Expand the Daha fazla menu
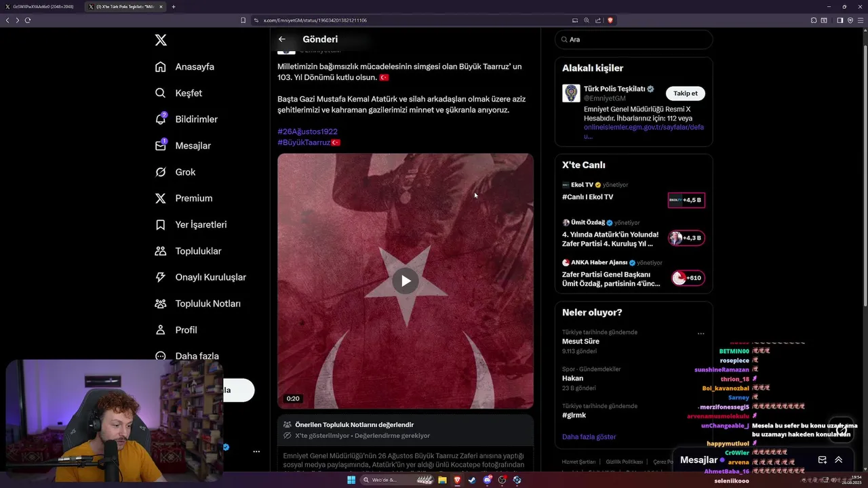This screenshot has width=868, height=488. coord(186,356)
